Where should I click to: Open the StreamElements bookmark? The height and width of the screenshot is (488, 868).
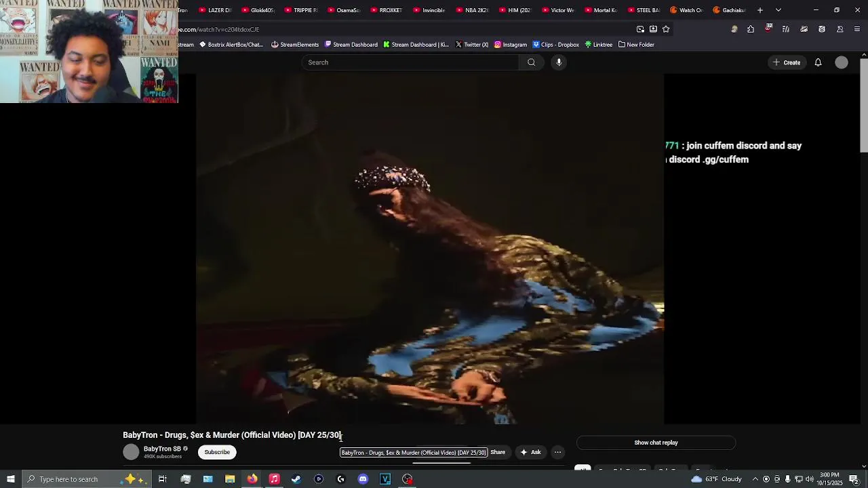pyautogui.click(x=295, y=45)
